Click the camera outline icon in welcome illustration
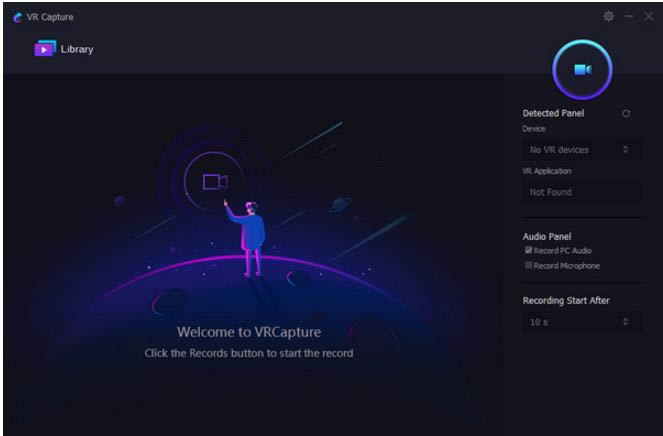 tap(215, 182)
